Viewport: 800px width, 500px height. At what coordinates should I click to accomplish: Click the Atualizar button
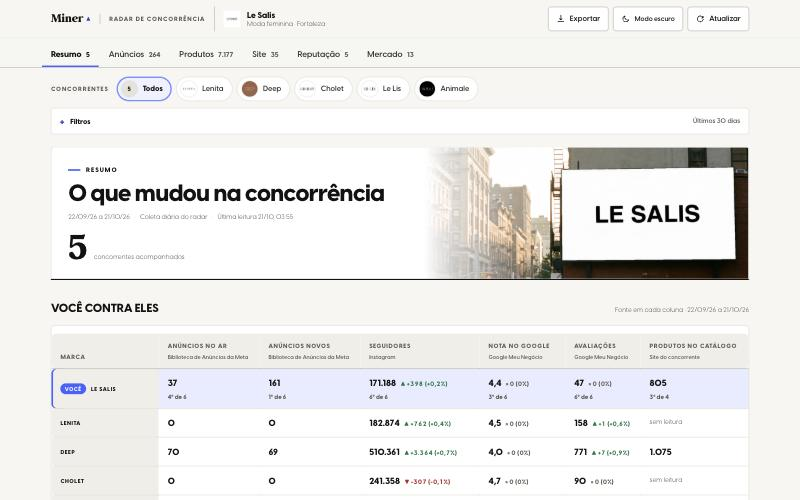(718, 19)
